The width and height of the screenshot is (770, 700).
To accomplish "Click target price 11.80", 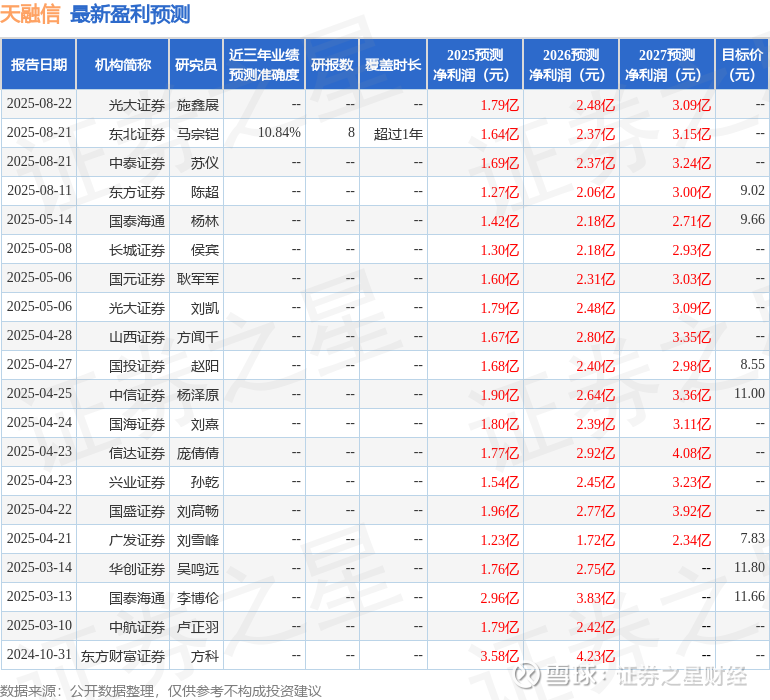I will (749, 567).
